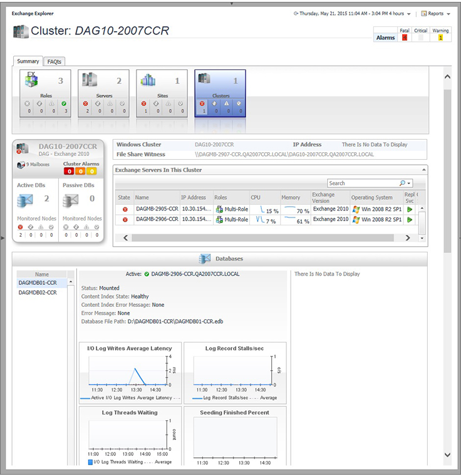Click the fatal state icon for DAGMB-2905-CCR

point(125,209)
